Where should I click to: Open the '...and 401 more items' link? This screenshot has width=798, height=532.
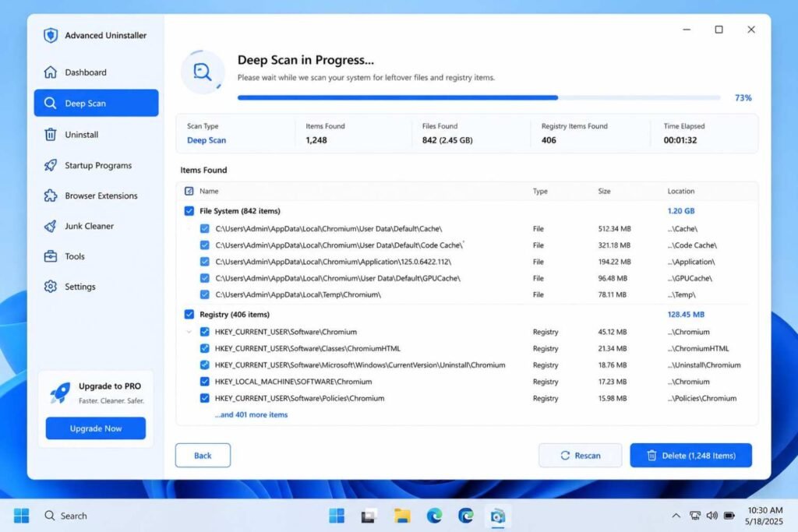click(x=252, y=414)
